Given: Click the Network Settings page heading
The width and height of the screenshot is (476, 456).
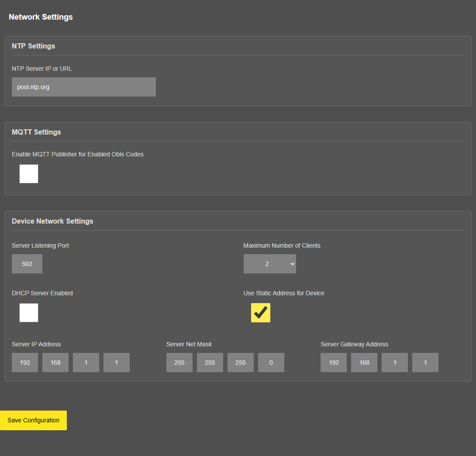Looking at the screenshot, I should coord(41,17).
